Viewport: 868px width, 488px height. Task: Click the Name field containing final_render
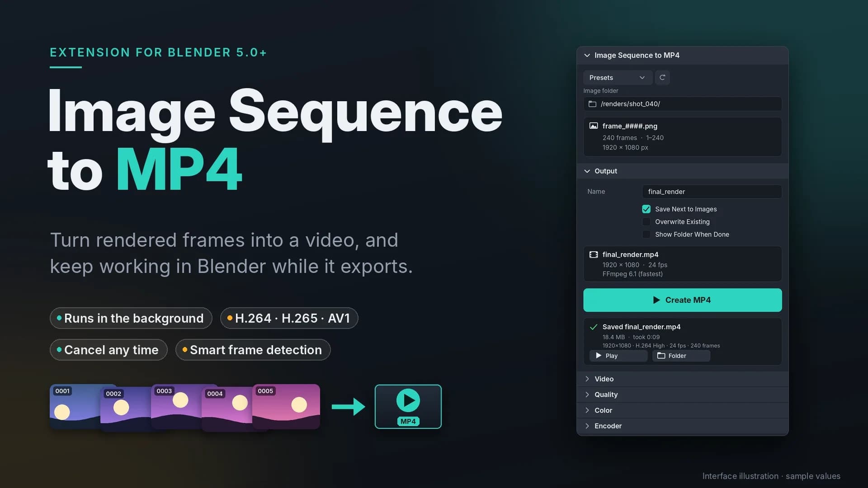pos(712,192)
